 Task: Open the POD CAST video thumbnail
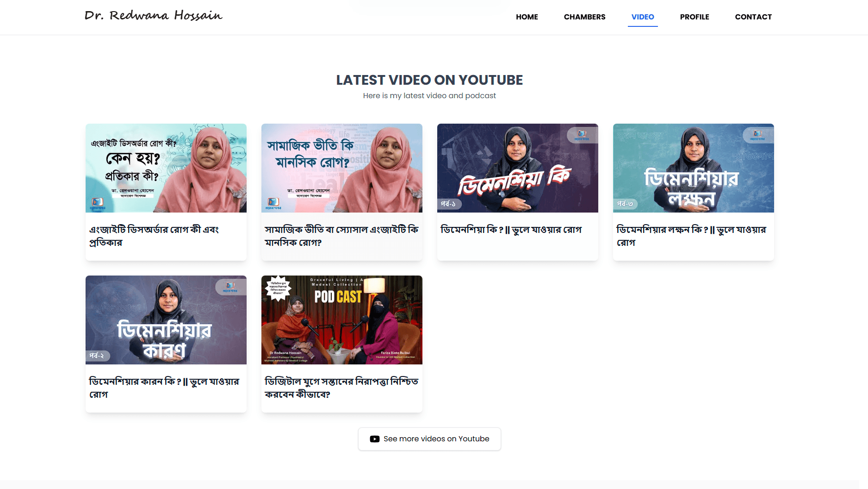click(341, 320)
